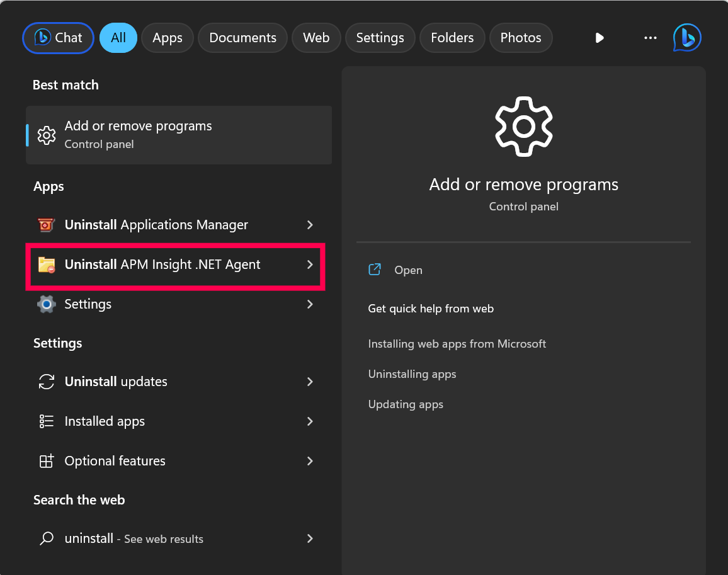Open the three-dot more options menu
This screenshot has height=575, width=728.
(x=651, y=38)
